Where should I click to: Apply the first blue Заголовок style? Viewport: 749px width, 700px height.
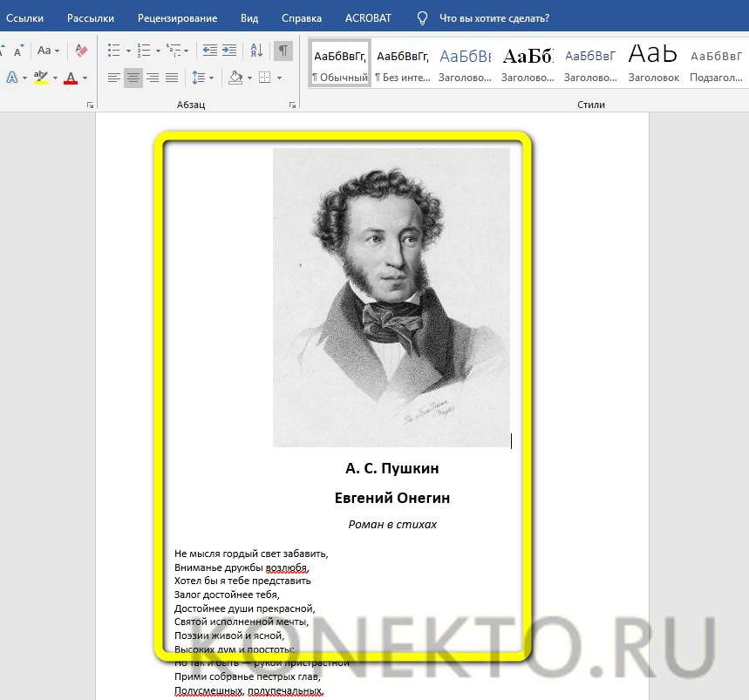coord(466,63)
